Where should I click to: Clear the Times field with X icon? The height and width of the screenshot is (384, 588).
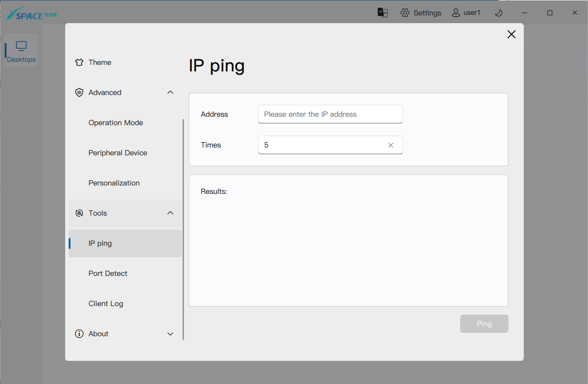pos(391,145)
